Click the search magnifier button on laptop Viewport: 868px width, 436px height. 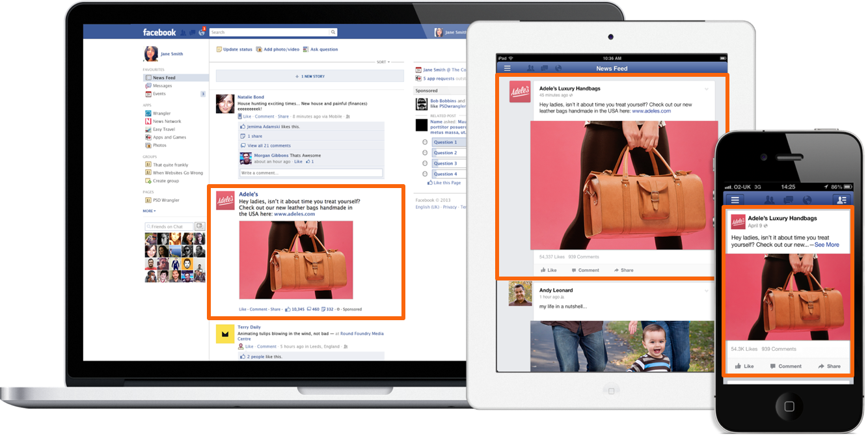point(333,32)
